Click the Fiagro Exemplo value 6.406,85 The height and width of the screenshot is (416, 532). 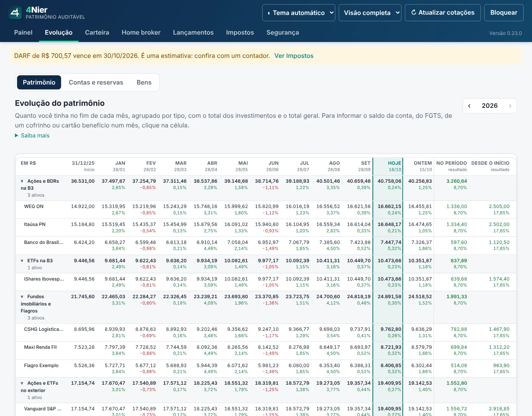tap(391, 365)
